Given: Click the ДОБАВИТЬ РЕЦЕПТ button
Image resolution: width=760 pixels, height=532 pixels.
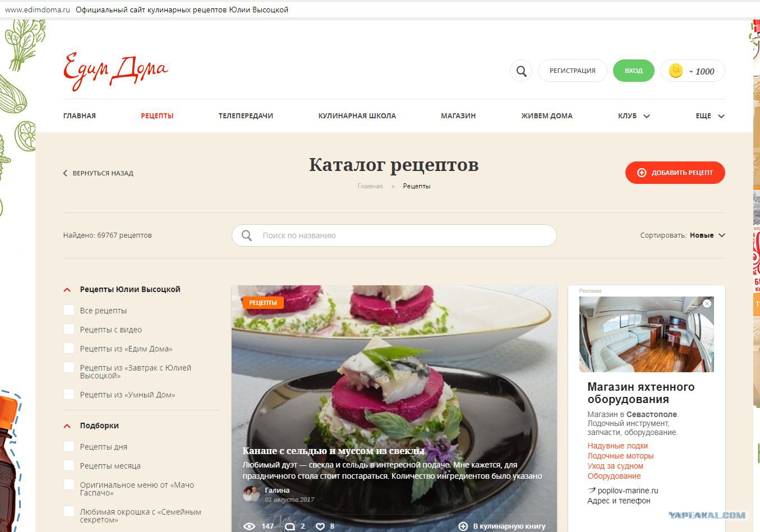Looking at the screenshot, I should pos(675,173).
